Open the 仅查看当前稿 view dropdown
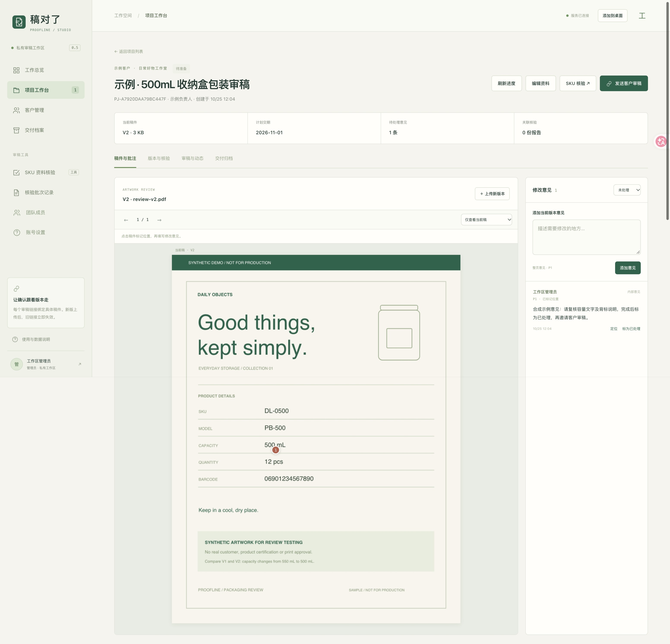This screenshot has height=644, width=670. click(x=486, y=219)
